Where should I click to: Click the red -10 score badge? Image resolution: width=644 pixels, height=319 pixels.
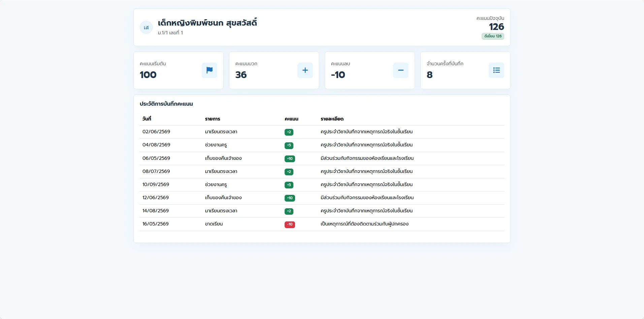(x=290, y=224)
